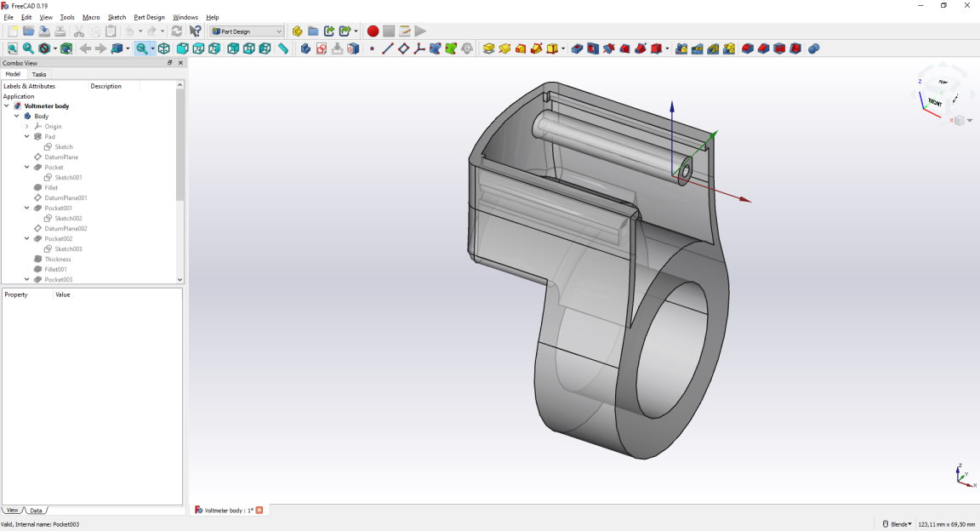This screenshot has width=980, height=531.
Task: Collapse the Pocket002 tree node
Action: tap(27, 239)
